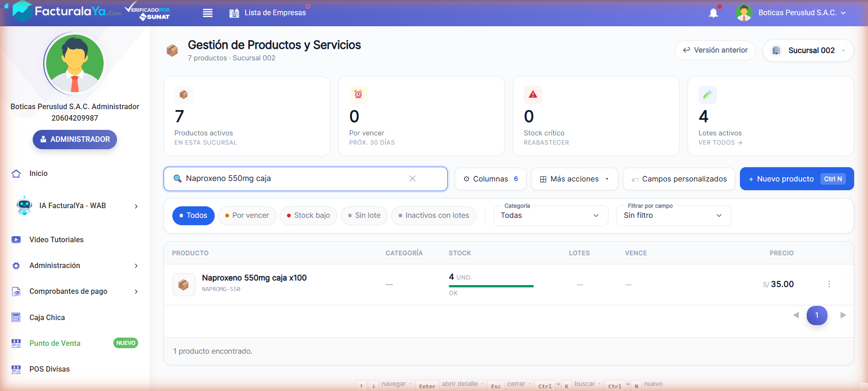
Task: Click the Punto de Venta store icon
Action: point(16,343)
